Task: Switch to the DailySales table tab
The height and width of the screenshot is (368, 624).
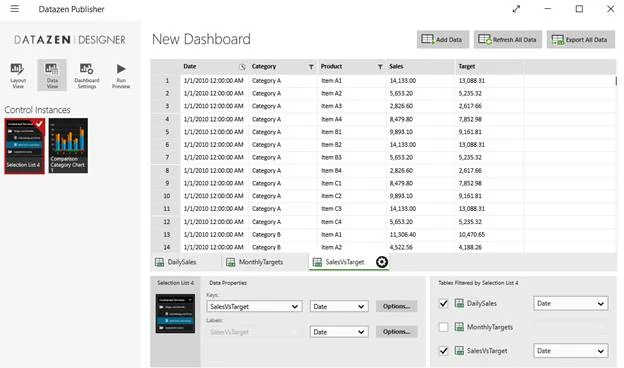Action: 186,262
